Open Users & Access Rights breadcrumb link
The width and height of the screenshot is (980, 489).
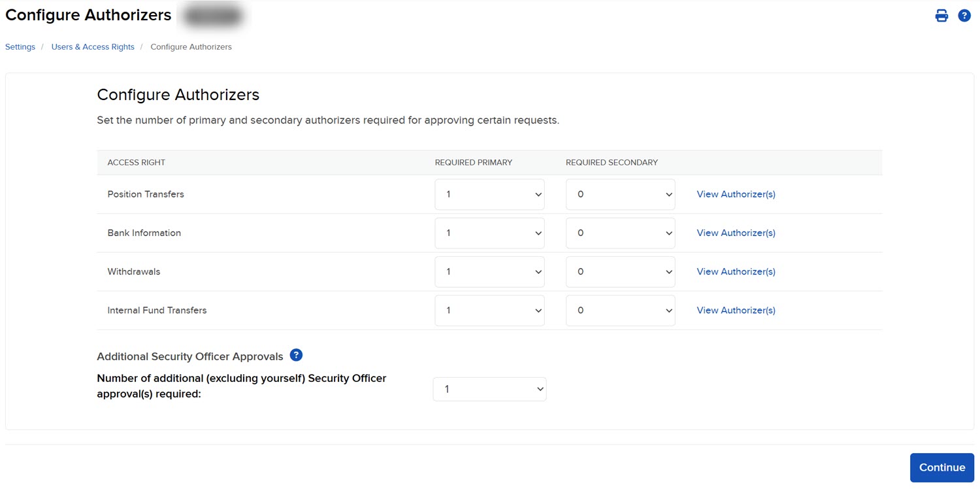[92, 46]
